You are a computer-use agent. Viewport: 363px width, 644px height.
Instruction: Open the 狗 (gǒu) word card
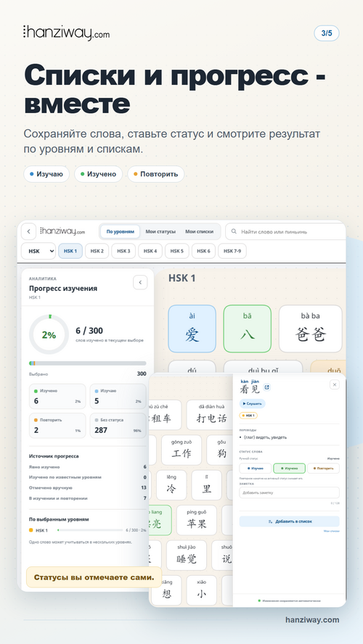click(220, 450)
